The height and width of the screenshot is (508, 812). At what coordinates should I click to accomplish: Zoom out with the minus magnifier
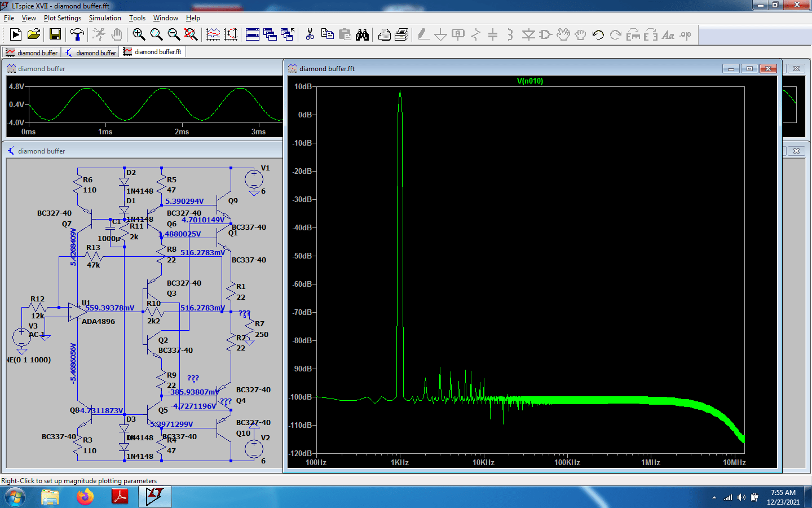coord(174,34)
